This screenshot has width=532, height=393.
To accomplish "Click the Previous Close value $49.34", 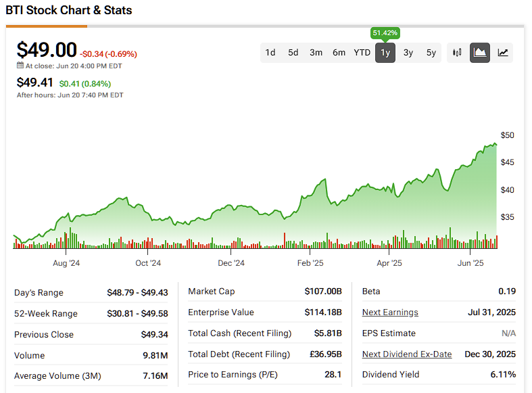I will pyautogui.click(x=154, y=335).
